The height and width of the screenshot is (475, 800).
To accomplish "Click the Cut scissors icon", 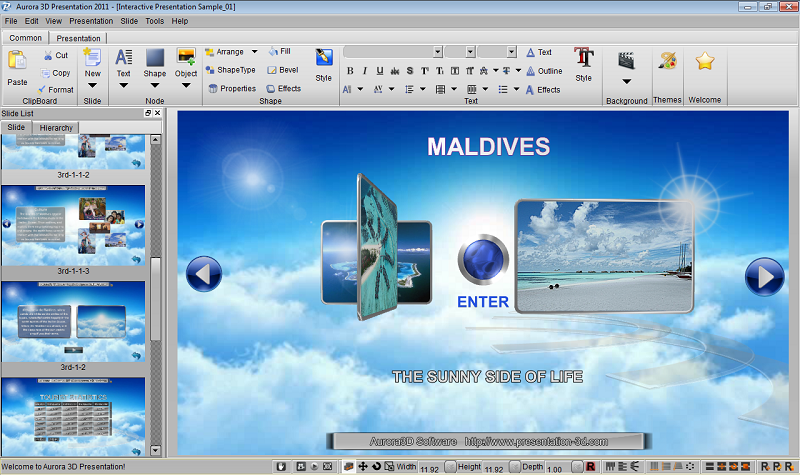I will click(48, 55).
